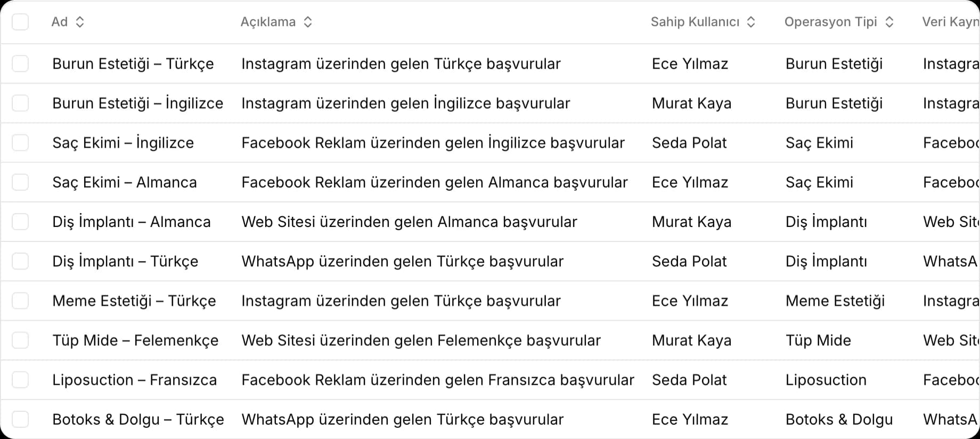Tick the Saç Ekimi – İngilizce checkbox

point(20,142)
